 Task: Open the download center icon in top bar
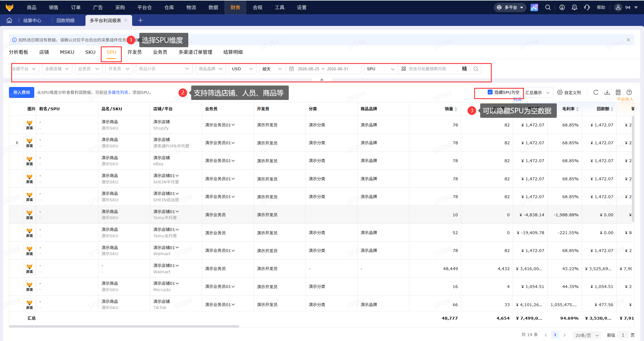(x=562, y=7)
